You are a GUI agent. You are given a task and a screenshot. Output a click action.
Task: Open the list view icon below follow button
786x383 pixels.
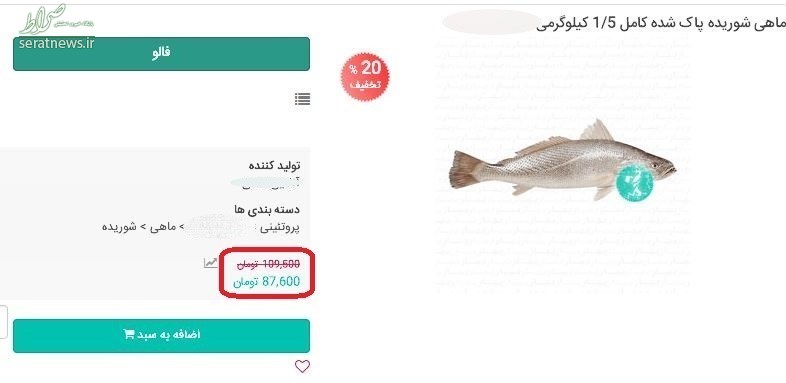click(x=302, y=99)
